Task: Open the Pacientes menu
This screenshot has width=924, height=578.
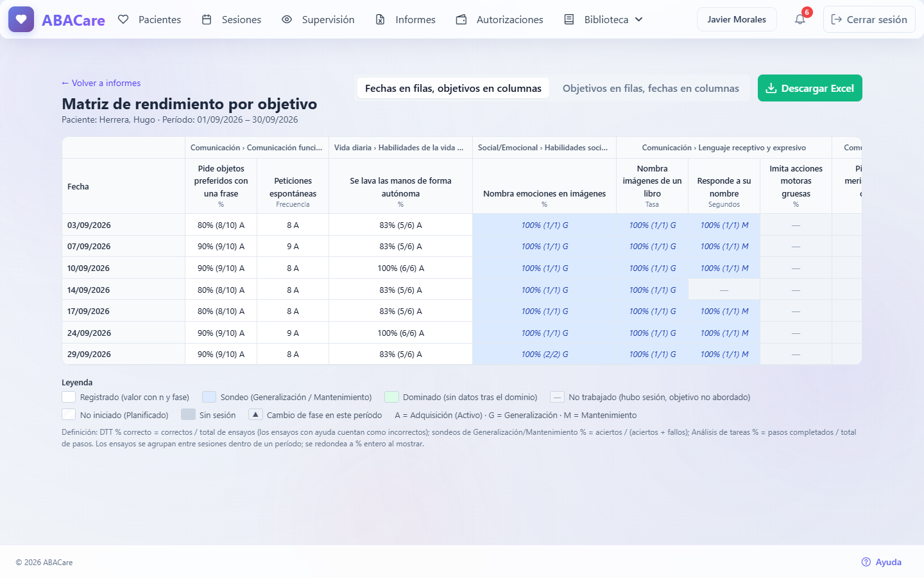Action: pos(150,19)
